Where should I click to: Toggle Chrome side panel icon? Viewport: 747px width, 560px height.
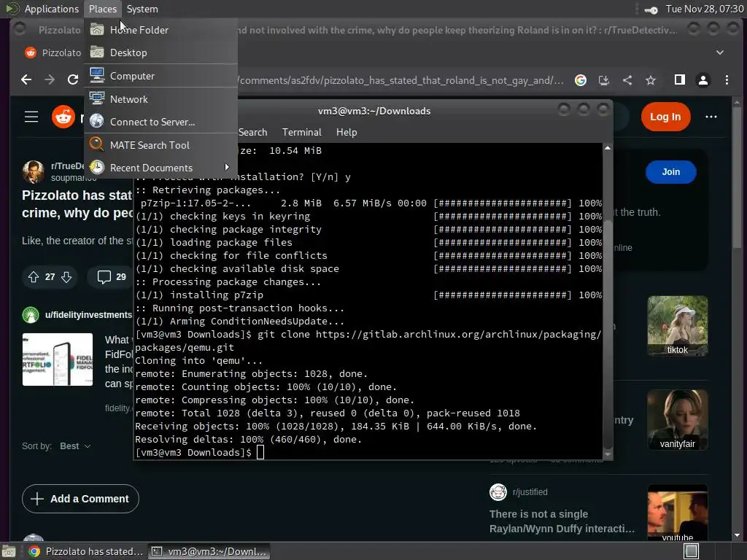tap(680, 80)
